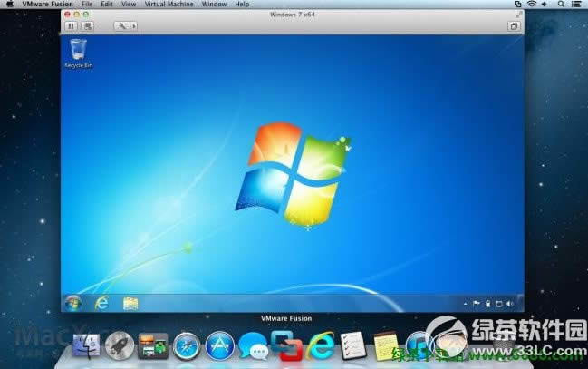This screenshot has height=369, width=588.
Task: Pause the virtual machine from the toolbar
Action: [x=71, y=26]
